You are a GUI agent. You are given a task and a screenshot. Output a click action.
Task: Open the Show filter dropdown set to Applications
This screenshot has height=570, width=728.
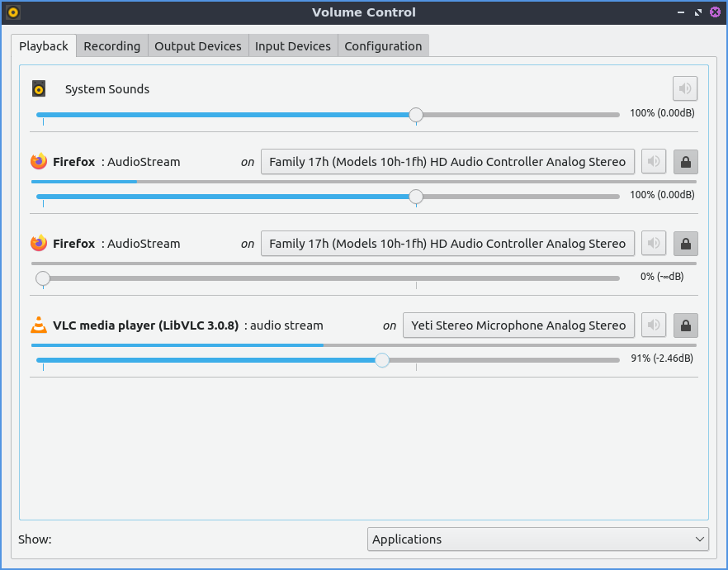point(537,539)
